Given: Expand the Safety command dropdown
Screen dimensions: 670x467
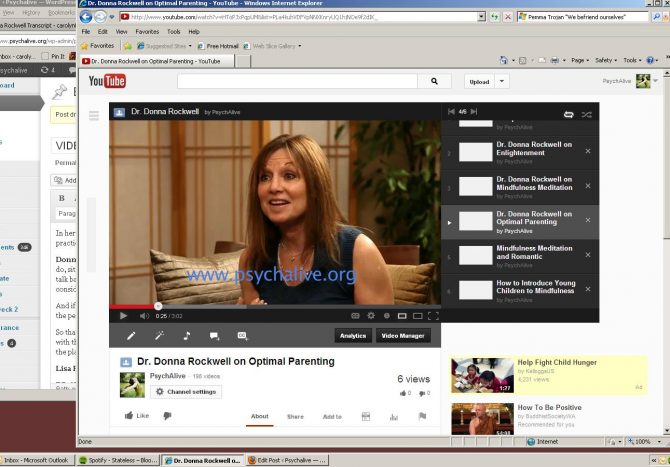Looking at the screenshot, I should click(606, 60).
